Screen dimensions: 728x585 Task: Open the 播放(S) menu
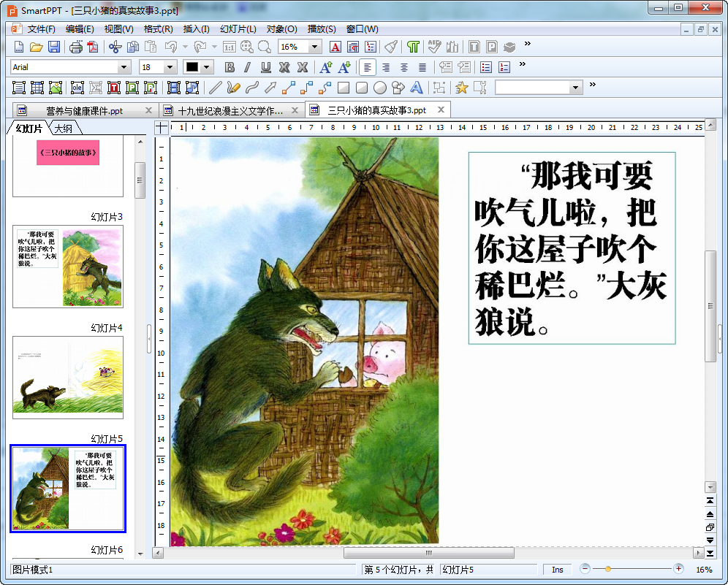click(322, 29)
